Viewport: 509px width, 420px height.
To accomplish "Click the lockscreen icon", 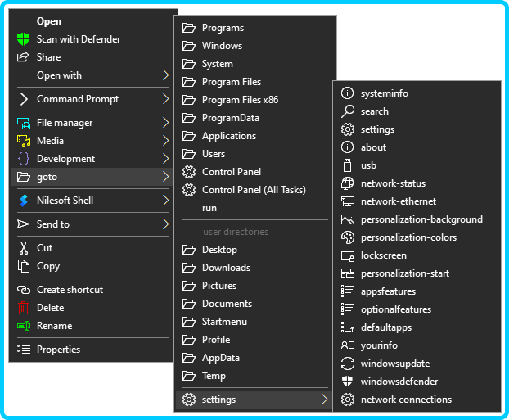I will [347, 255].
